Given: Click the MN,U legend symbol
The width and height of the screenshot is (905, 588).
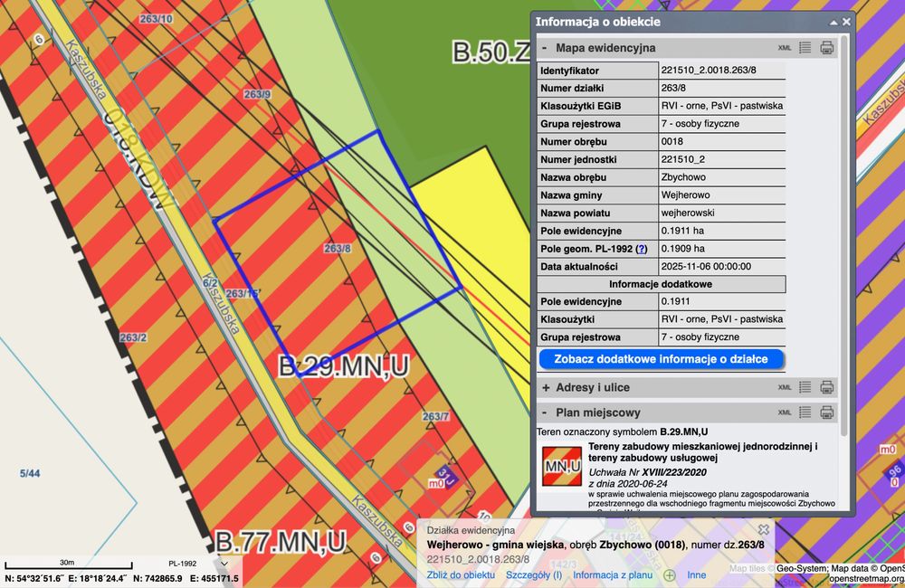Looking at the screenshot, I should 562,466.
